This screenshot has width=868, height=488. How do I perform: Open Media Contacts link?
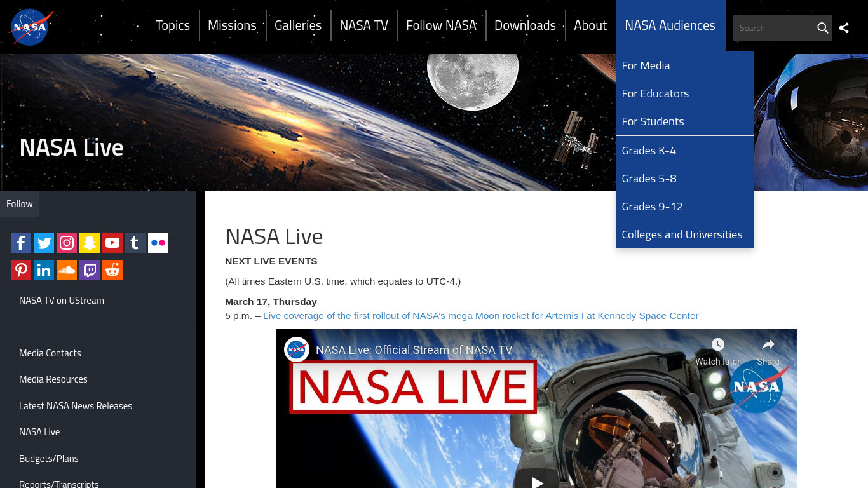click(x=50, y=353)
